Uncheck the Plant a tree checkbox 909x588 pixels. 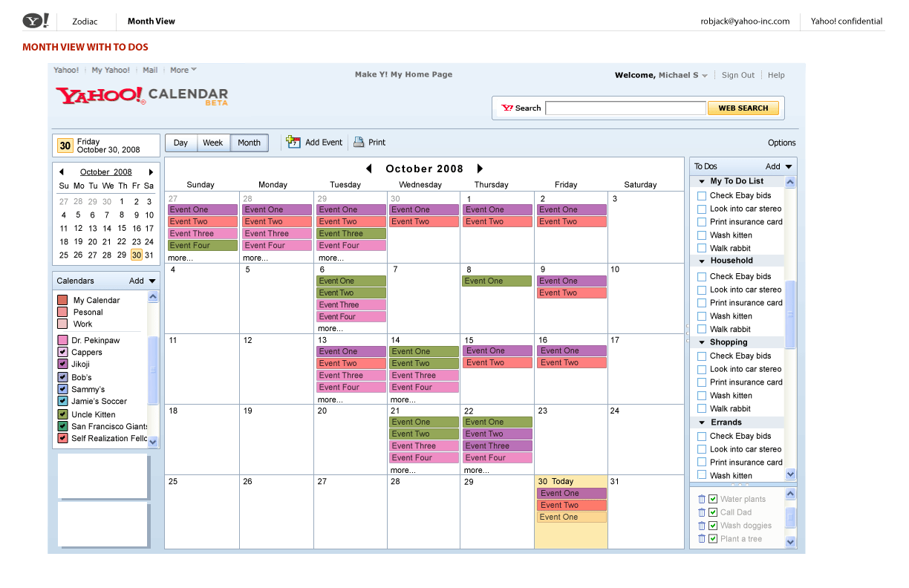713,539
